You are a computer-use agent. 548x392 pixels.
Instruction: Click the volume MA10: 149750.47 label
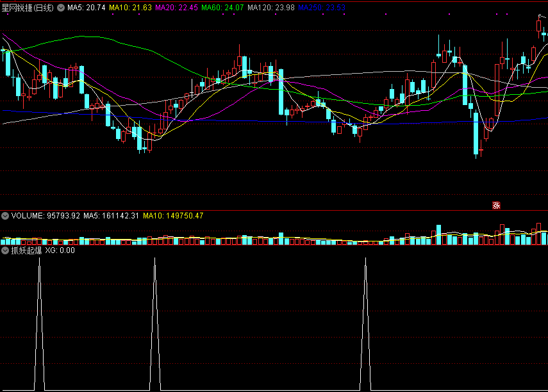coord(173,216)
